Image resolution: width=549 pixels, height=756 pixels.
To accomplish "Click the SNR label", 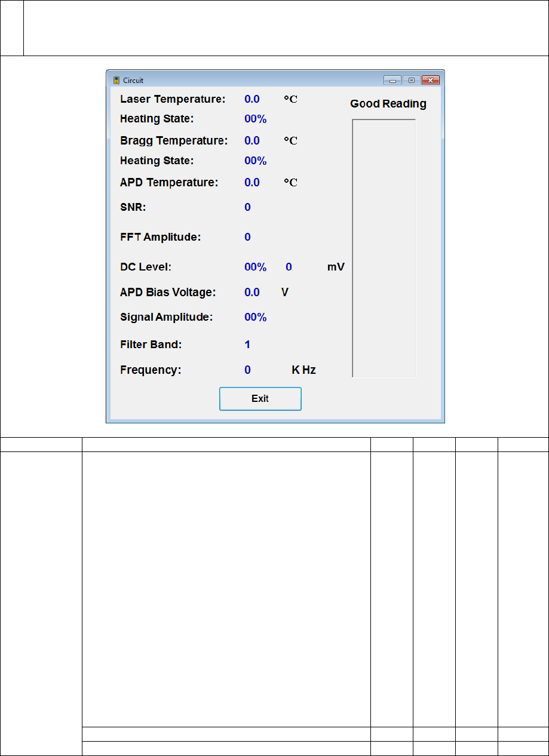I will click(133, 208).
